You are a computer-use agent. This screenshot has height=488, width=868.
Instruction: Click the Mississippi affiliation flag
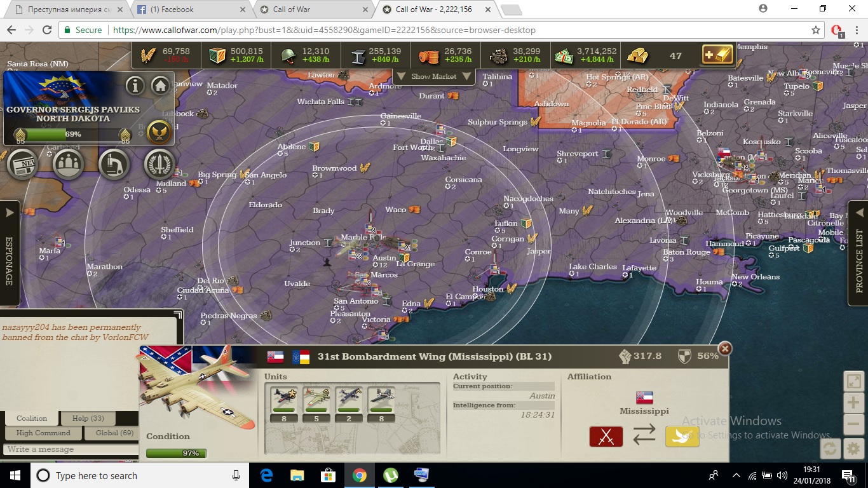point(644,398)
